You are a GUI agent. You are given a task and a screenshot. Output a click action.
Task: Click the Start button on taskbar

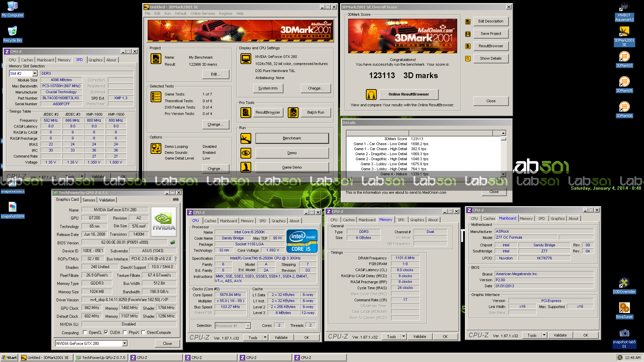(x=9, y=358)
